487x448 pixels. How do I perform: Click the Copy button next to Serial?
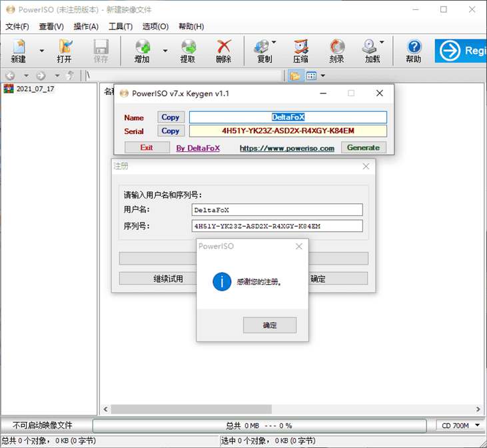click(x=171, y=131)
